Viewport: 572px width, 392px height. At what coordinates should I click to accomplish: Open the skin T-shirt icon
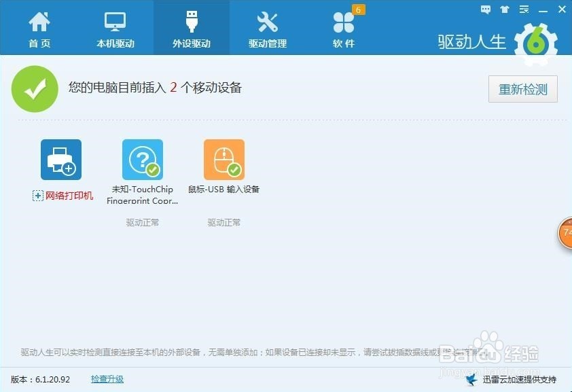pos(505,10)
